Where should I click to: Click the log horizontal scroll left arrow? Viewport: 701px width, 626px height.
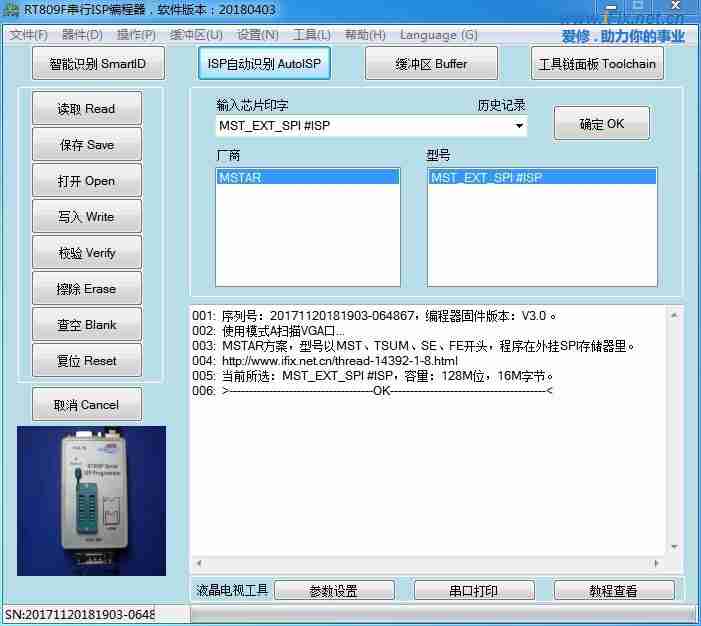click(199, 563)
